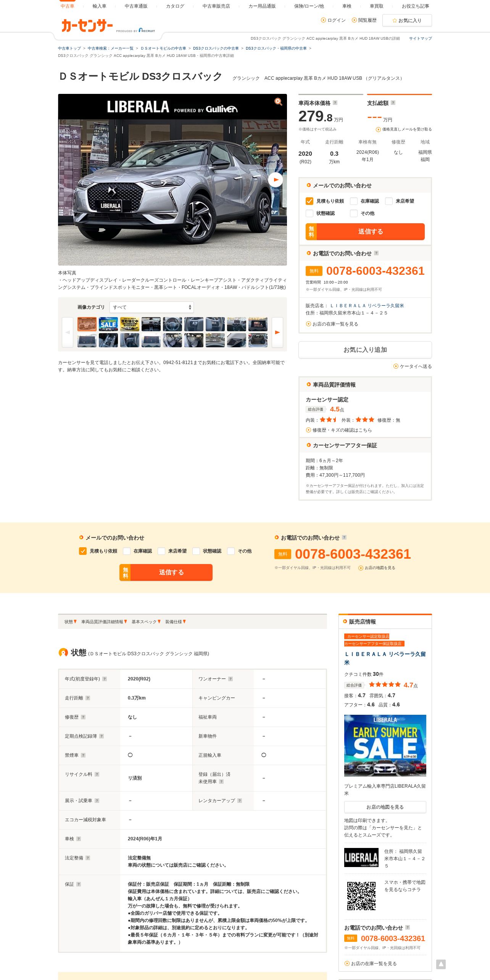The height and width of the screenshot is (980, 490).
Task: Advance to next car photo arrow
Action: (x=275, y=180)
